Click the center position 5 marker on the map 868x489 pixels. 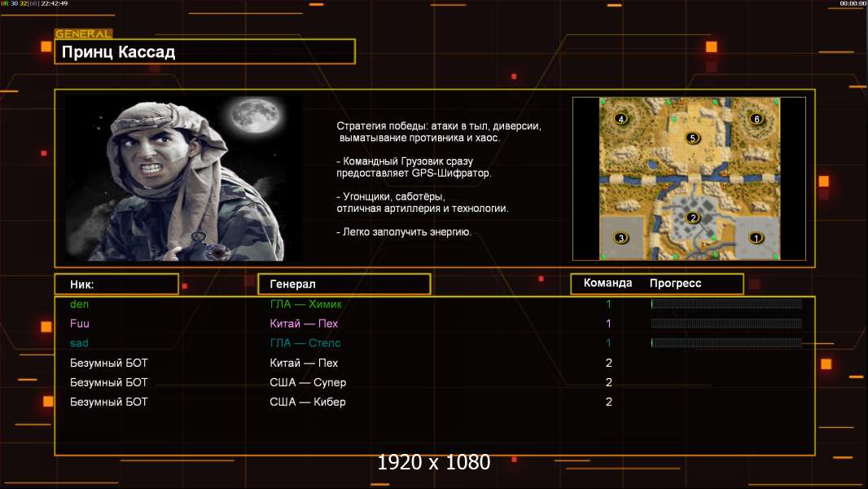click(x=693, y=138)
